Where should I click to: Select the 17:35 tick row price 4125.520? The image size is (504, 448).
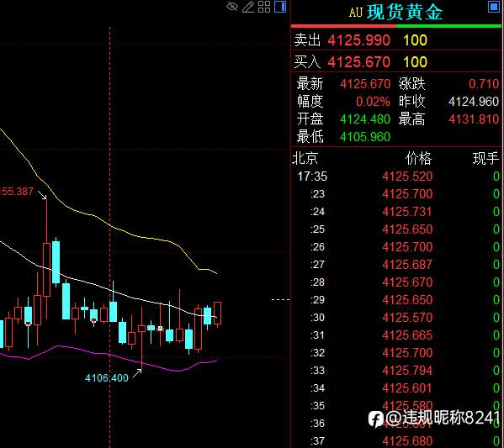[x=407, y=177]
